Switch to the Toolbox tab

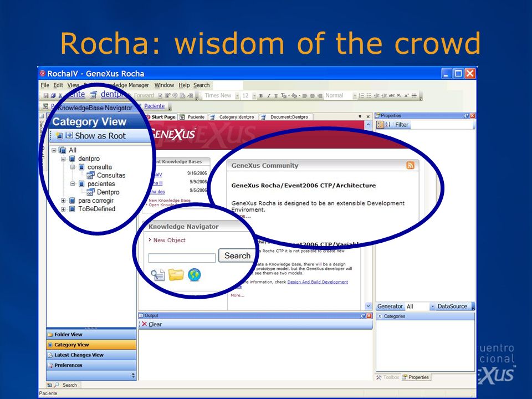388,377
